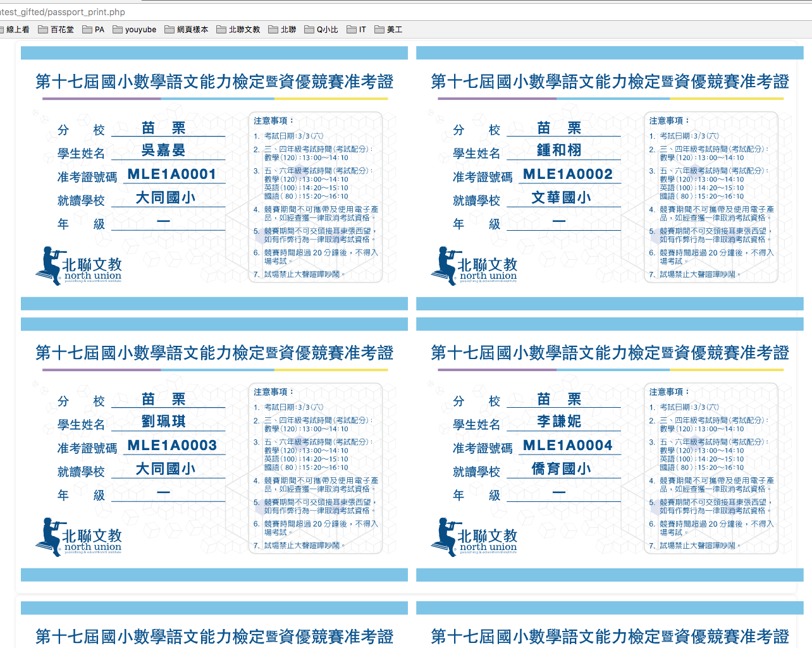
Task: Open the 北聯文教 bookmark folder
Action: coord(238,30)
